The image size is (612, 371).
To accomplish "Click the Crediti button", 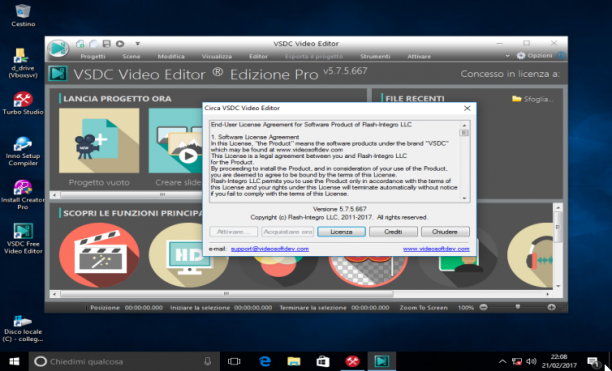I will pyautogui.click(x=393, y=232).
